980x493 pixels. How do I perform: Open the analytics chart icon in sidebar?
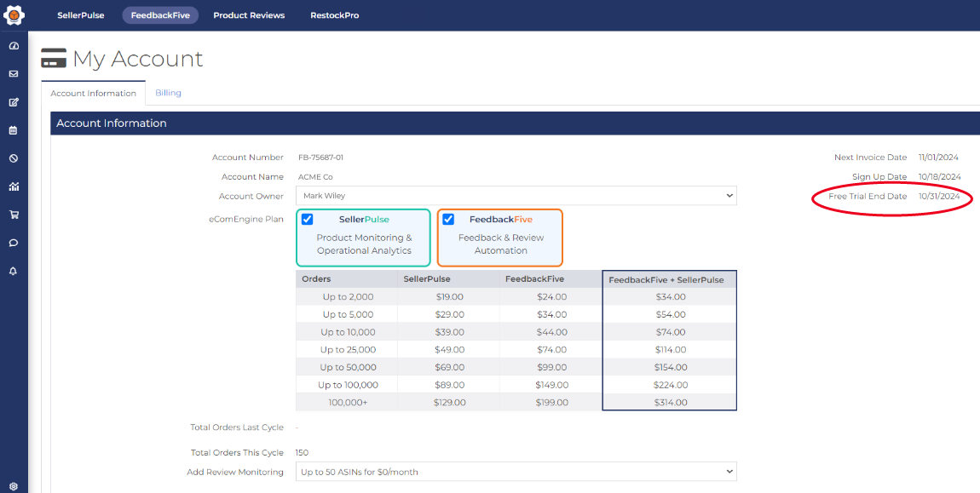click(14, 186)
